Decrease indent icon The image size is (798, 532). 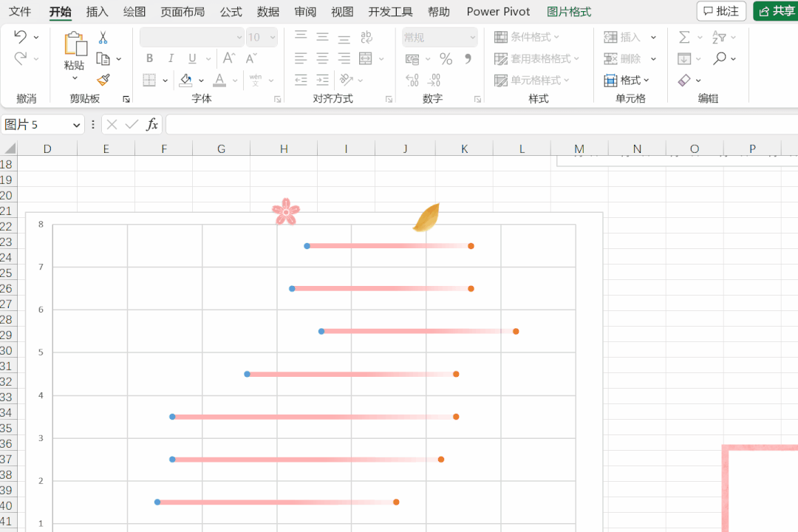301,80
